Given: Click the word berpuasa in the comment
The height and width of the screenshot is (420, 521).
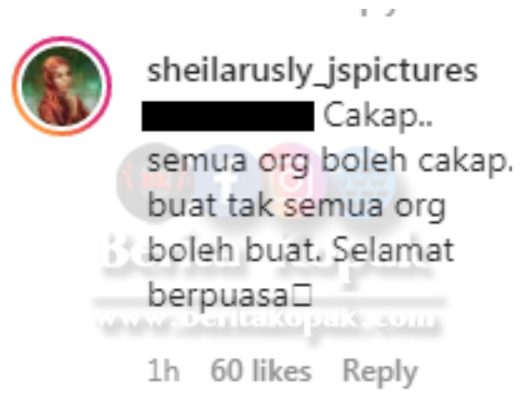Looking at the screenshot, I should [218, 297].
